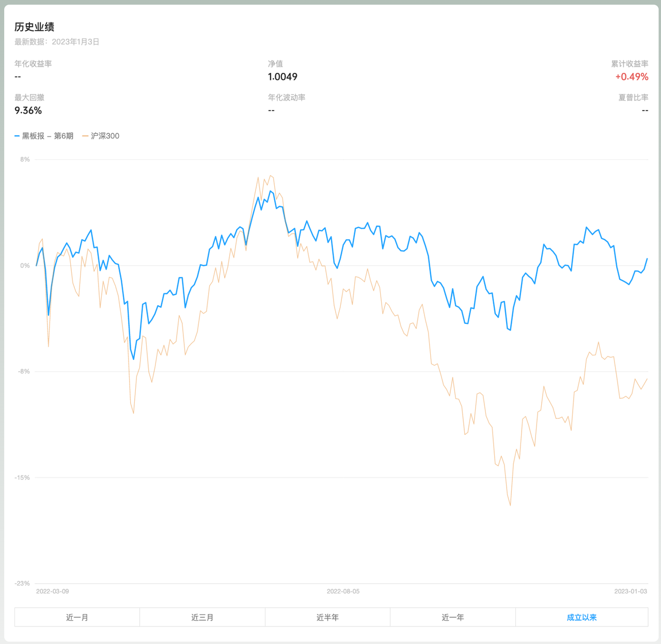Click the orange legend line marker
The width and height of the screenshot is (661, 644).
(x=85, y=136)
